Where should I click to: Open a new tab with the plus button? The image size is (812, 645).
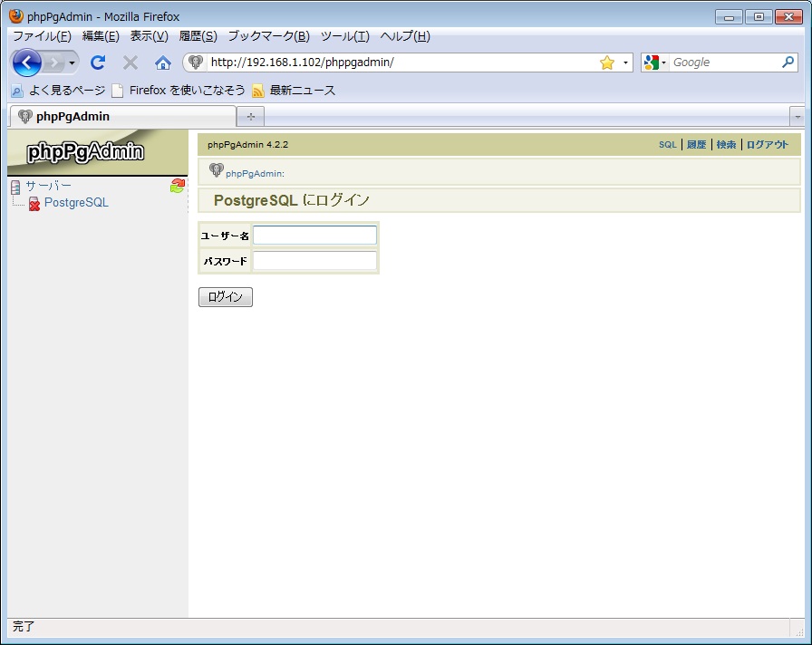tap(251, 117)
